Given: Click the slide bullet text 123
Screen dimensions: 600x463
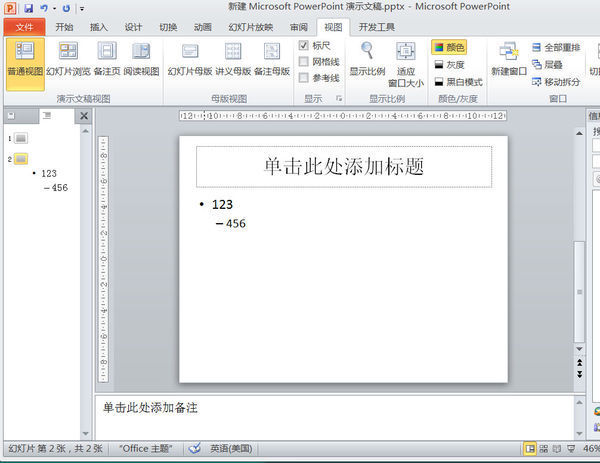Looking at the screenshot, I should (x=222, y=204).
